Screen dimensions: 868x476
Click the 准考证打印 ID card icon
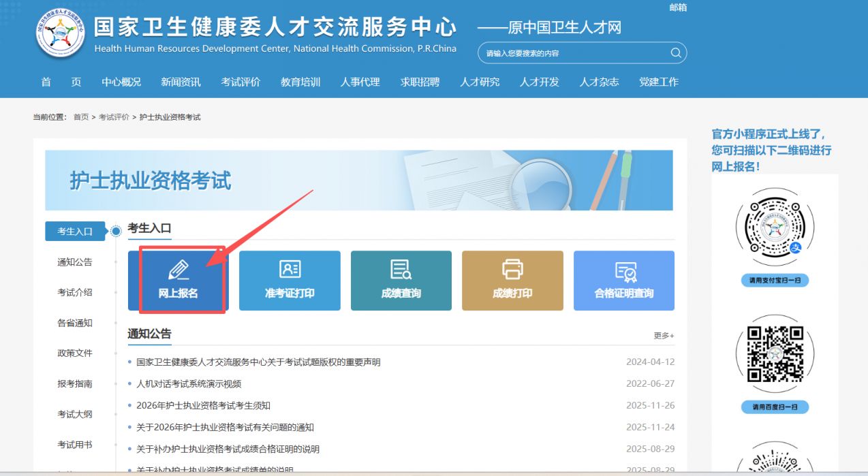click(x=289, y=270)
